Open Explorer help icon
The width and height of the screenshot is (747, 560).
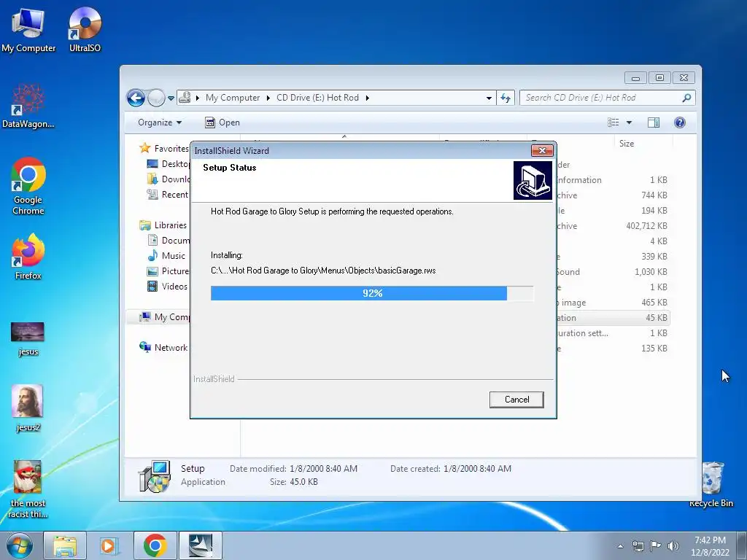680,122
